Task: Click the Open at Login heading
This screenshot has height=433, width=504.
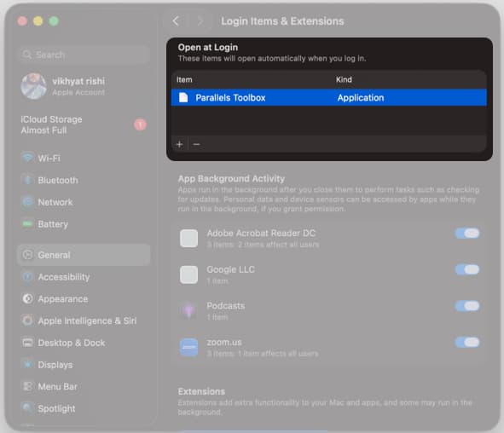Action: (x=208, y=47)
